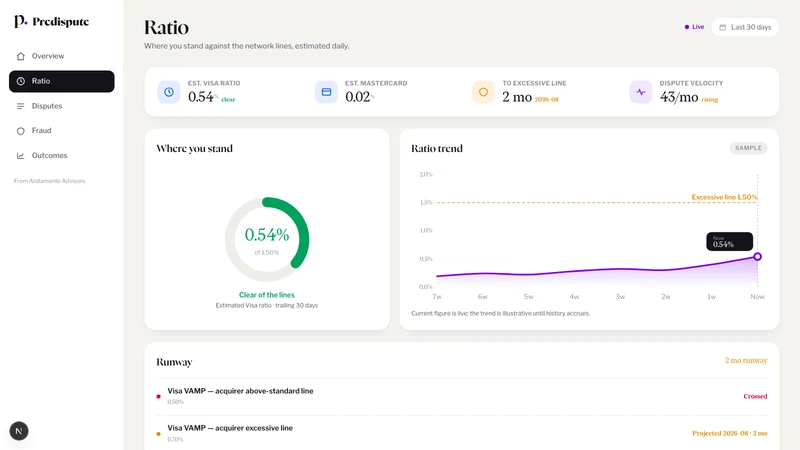Click the '2 mo runway' label
Viewport: 800px width, 450px height.
pos(746,361)
